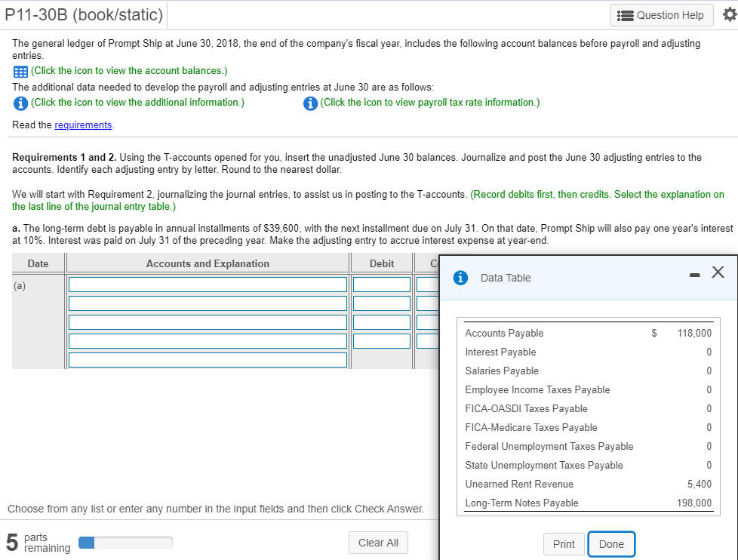Open the account balances table icon
This screenshot has height=560, width=738.
(20, 72)
